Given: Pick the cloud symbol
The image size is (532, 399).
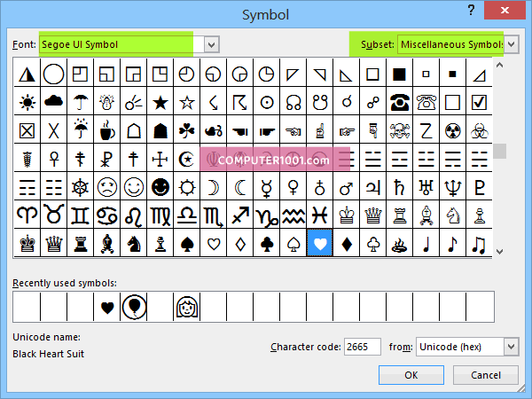Looking at the screenshot, I should coord(53,102).
